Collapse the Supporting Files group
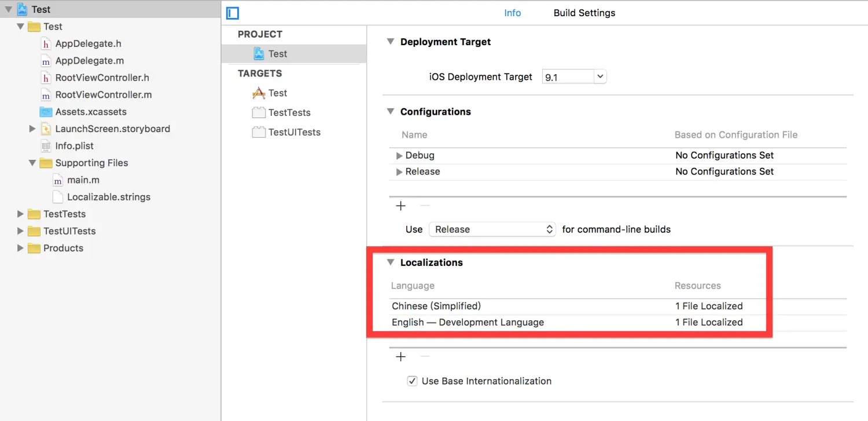Screen dimensions: 868x421 [x=32, y=163]
